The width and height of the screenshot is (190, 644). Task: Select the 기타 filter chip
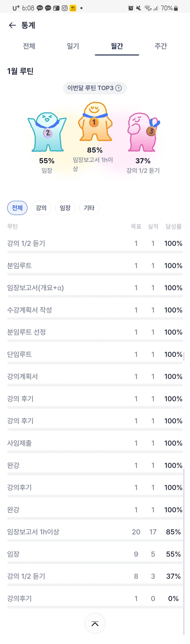point(89,208)
